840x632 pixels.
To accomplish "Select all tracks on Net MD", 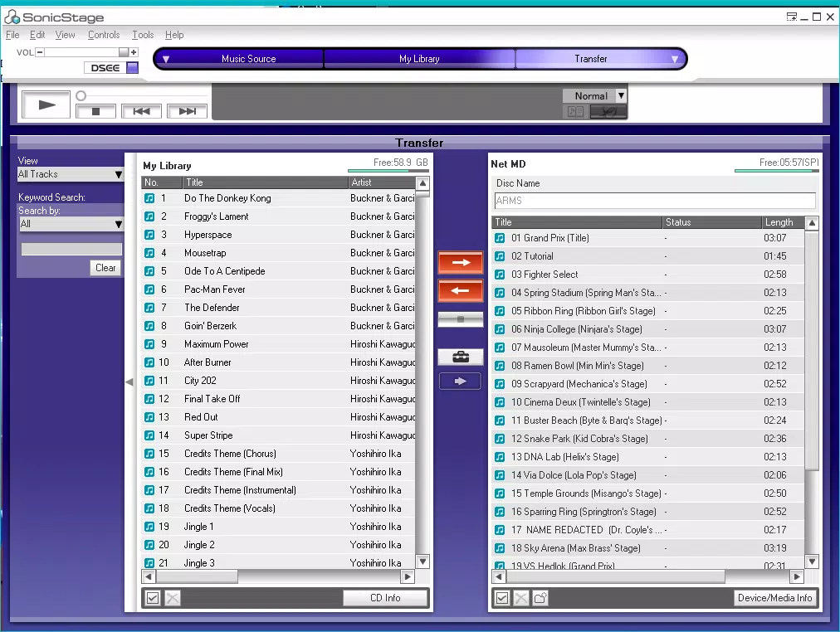I will [x=502, y=598].
